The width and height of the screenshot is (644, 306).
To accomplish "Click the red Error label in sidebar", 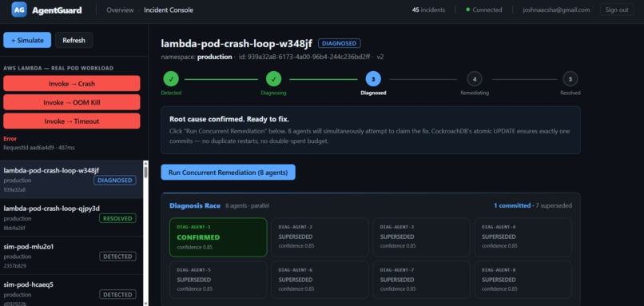I will (10, 139).
